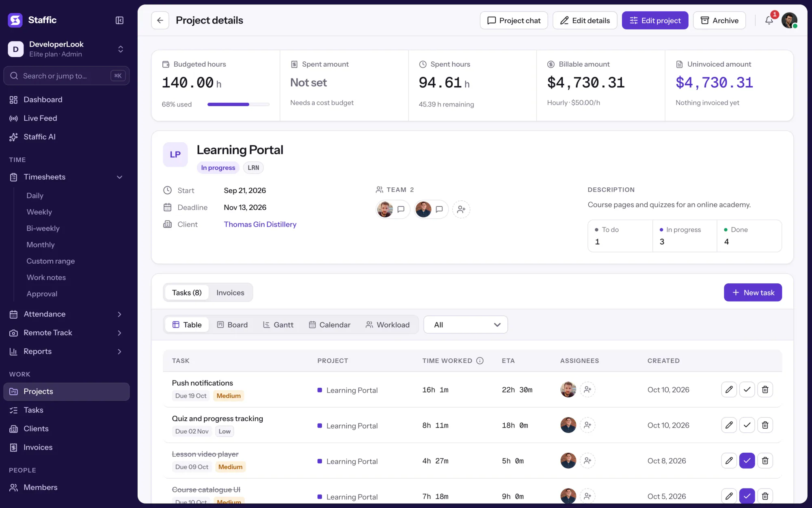Open chat with second team member
Viewport: 812px width, 508px height.
439,209
